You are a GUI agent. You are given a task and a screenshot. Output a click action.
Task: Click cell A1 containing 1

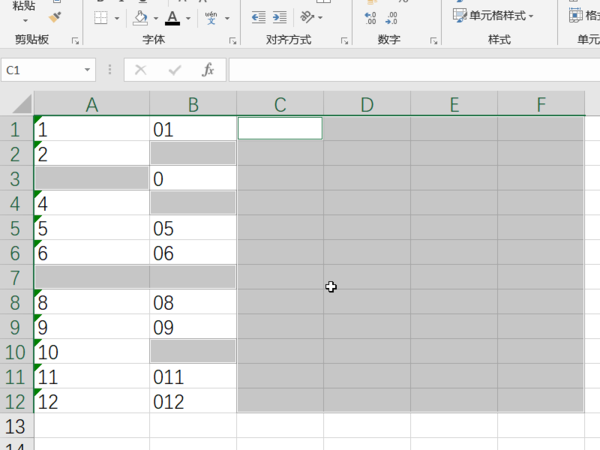[x=92, y=129]
